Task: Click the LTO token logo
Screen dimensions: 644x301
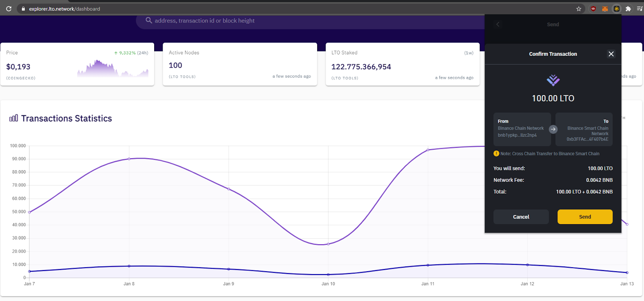Action: coord(553,80)
